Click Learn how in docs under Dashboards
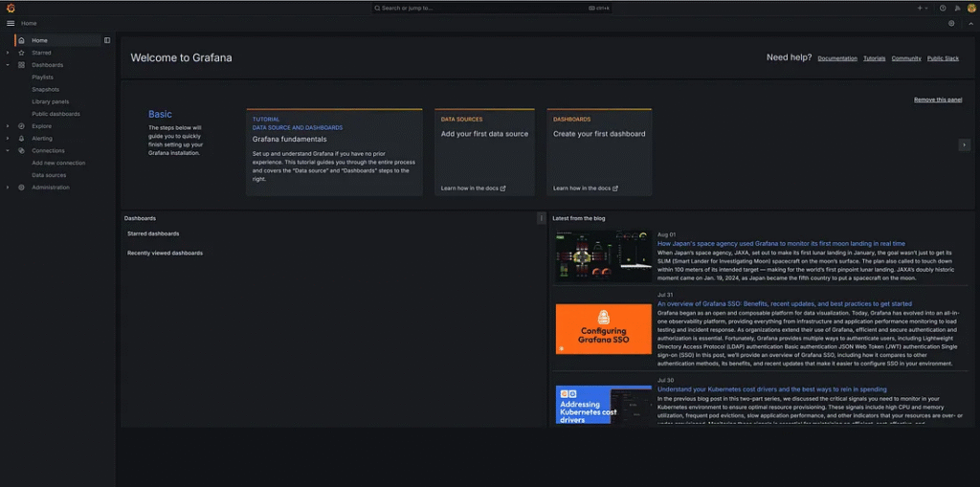 pos(586,188)
